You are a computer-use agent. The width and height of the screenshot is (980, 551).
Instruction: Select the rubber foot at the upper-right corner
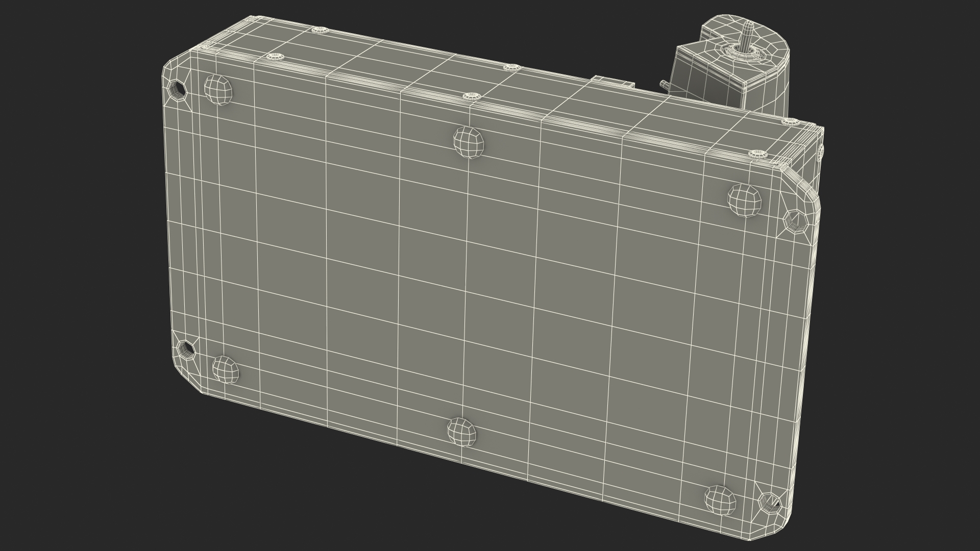click(744, 201)
